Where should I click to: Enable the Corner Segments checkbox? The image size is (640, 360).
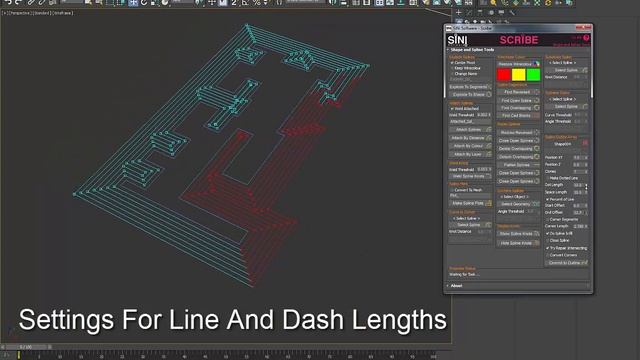click(547, 220)
